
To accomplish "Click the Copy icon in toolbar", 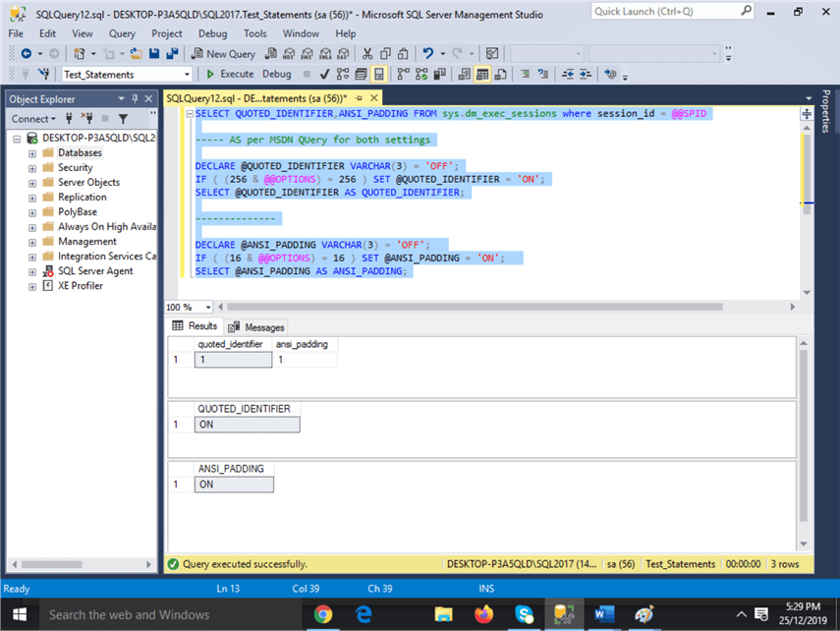I will pos(385,54).
